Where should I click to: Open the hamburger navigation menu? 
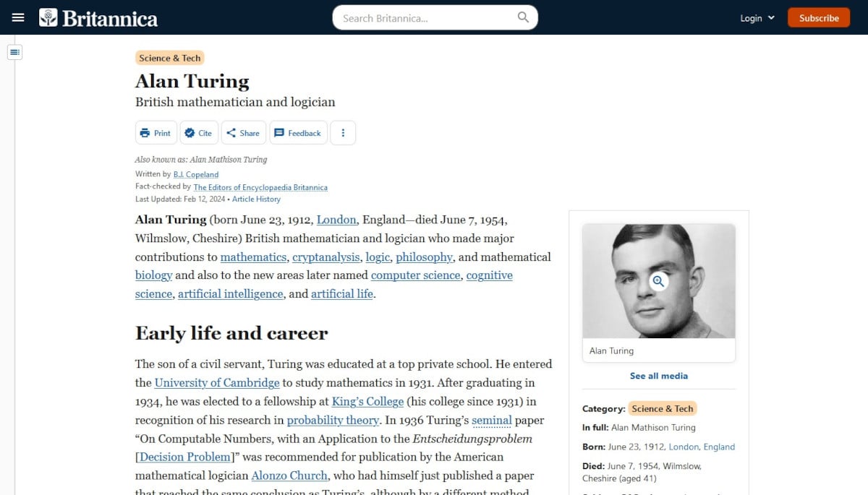17,17
